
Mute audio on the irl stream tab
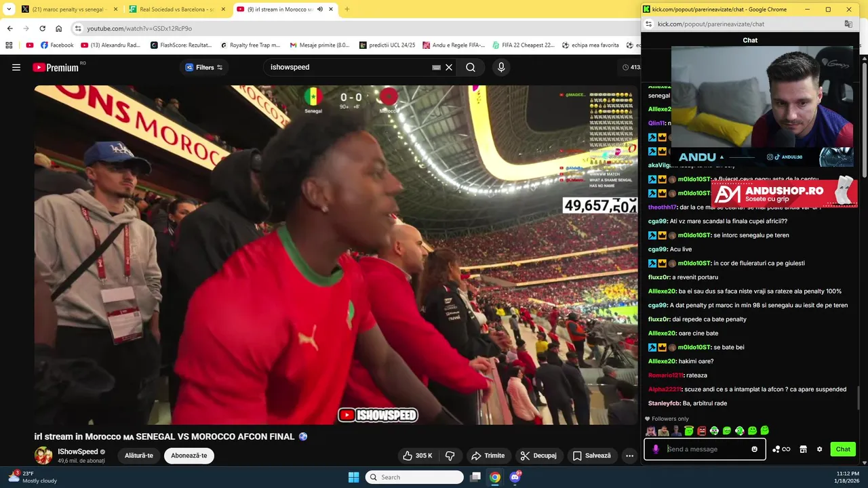click(320, 9)
